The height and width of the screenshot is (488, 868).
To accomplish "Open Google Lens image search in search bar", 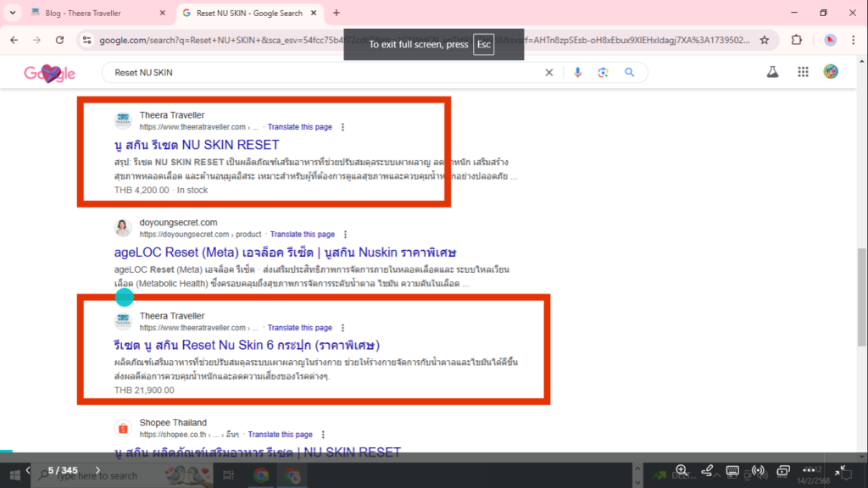I will pyautogui.click(x=602, y=73).
